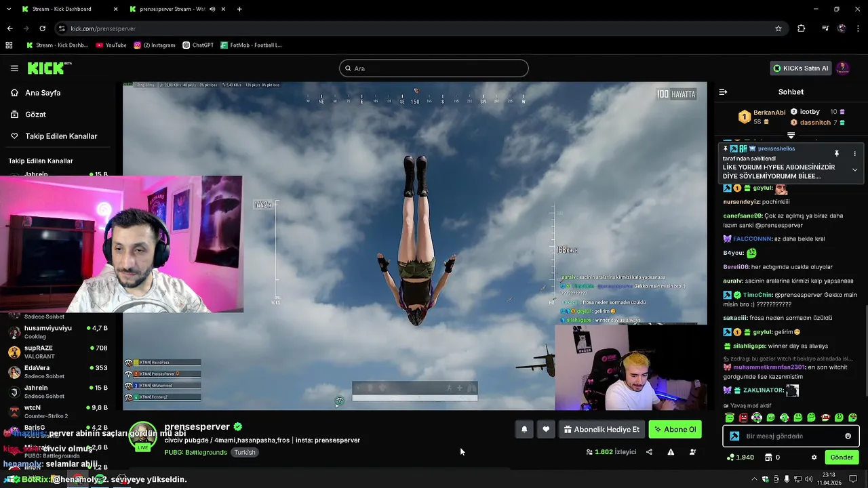The image size is (868, 488).
Task: Unpin the pinned chat message
Action: (836, 154)
